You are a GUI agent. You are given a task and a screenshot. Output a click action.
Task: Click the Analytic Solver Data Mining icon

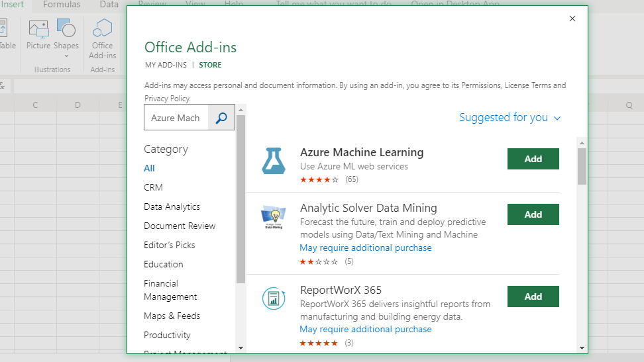(274, 217)
